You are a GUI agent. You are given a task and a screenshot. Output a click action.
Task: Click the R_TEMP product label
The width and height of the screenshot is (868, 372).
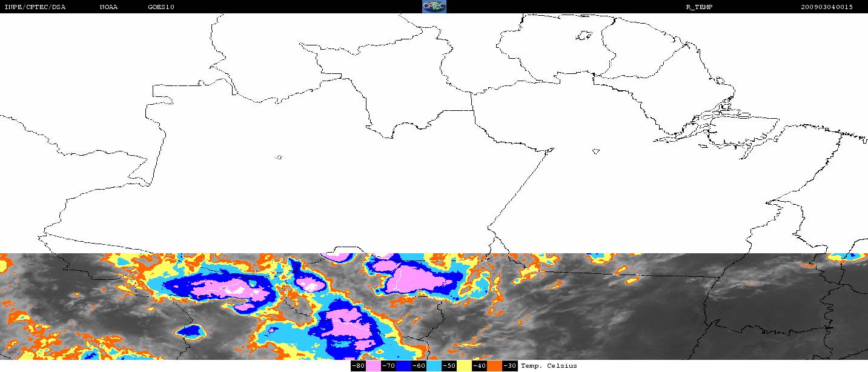click(x=698, y=7)
